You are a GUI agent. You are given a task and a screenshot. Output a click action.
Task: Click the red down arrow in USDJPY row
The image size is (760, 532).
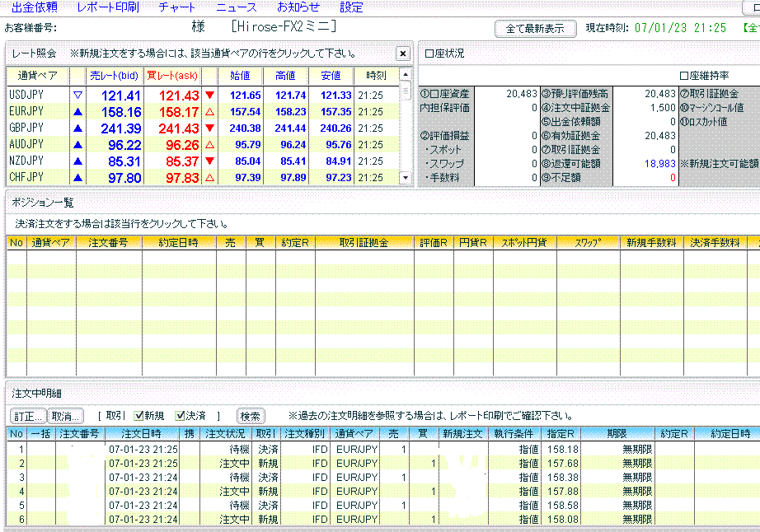(209, 95)
